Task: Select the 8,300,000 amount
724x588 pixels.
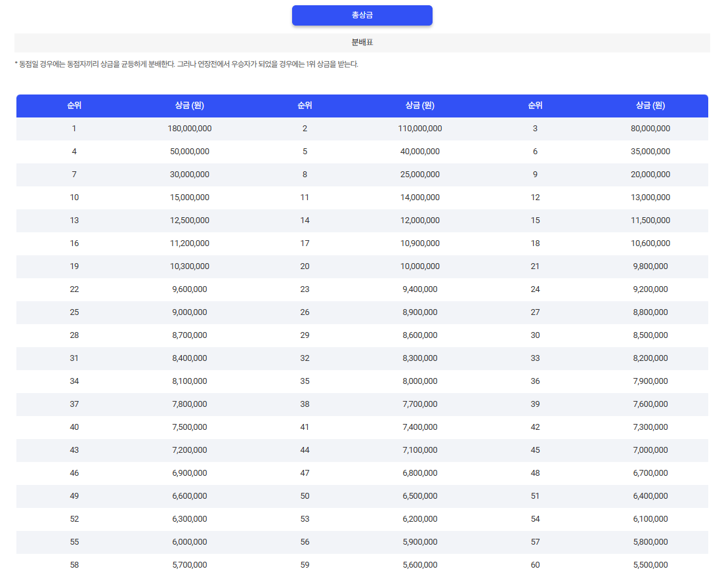Action: pos(419,358)
